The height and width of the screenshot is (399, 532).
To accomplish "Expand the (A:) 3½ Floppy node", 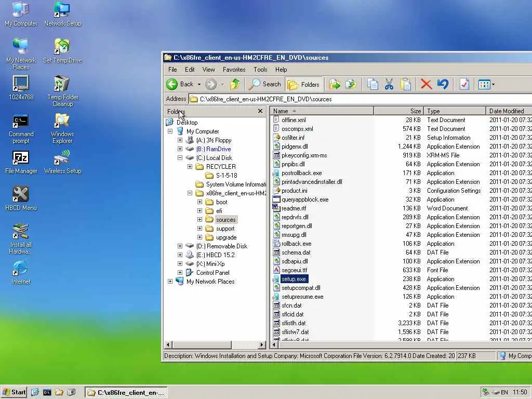I will [x=180, y=140].
